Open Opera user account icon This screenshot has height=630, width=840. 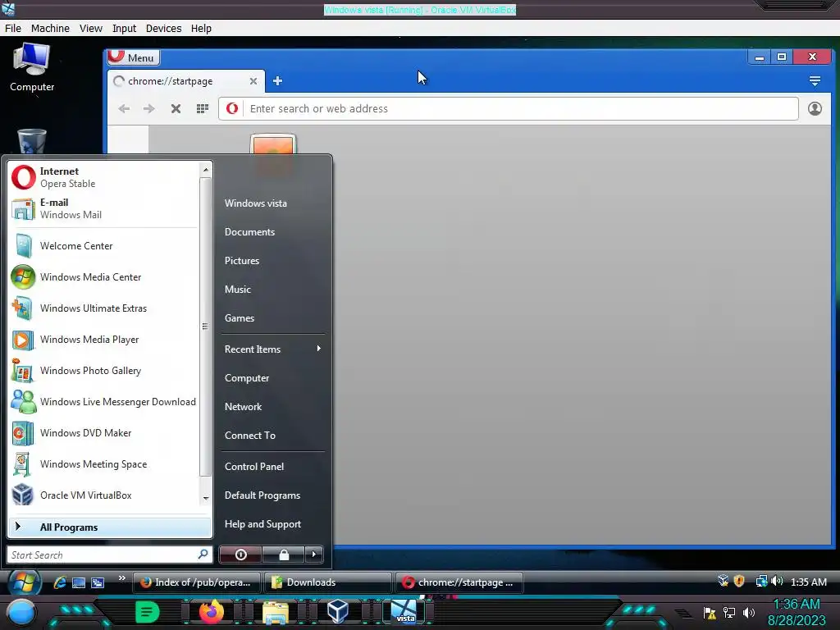point(815,109)
